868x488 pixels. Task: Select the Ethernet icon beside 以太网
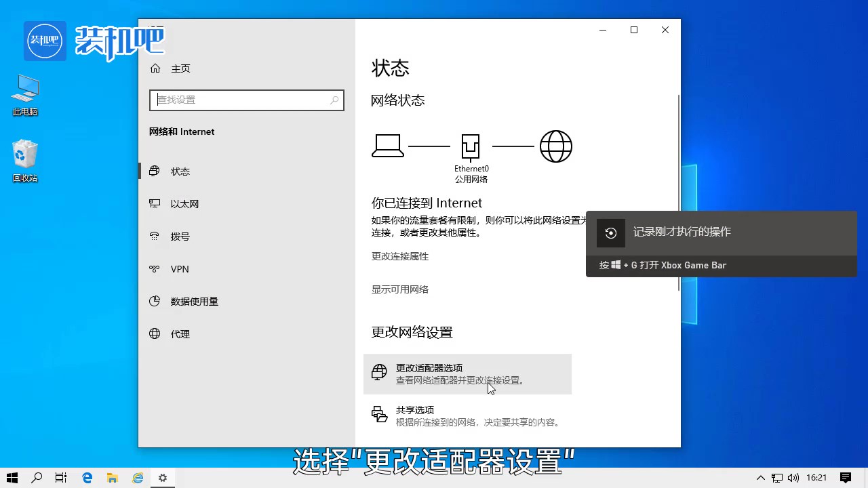(155, 203)
